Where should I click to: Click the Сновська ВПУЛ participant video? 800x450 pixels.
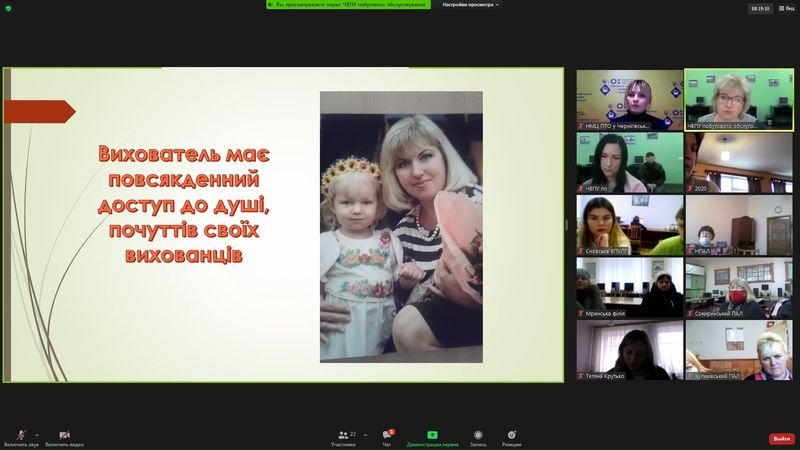(629, 225)
